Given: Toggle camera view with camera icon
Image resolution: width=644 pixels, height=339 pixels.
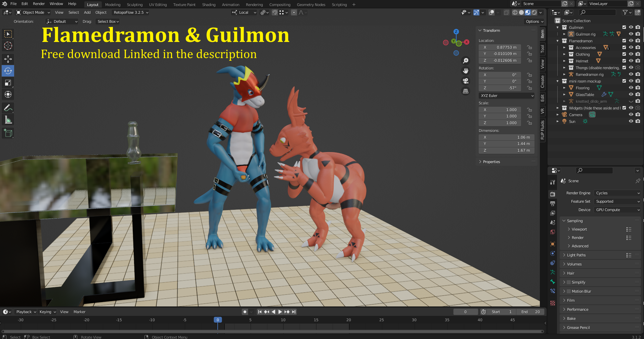Looking at the screenshot, I should [466, 81].
